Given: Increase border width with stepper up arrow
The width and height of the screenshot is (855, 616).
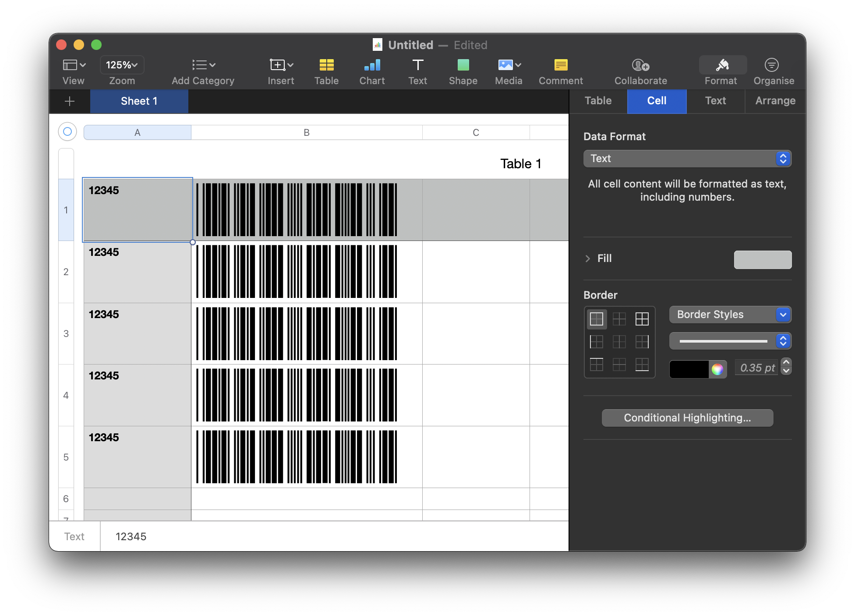Looking at the screenshot, I should tap(786, 363).
